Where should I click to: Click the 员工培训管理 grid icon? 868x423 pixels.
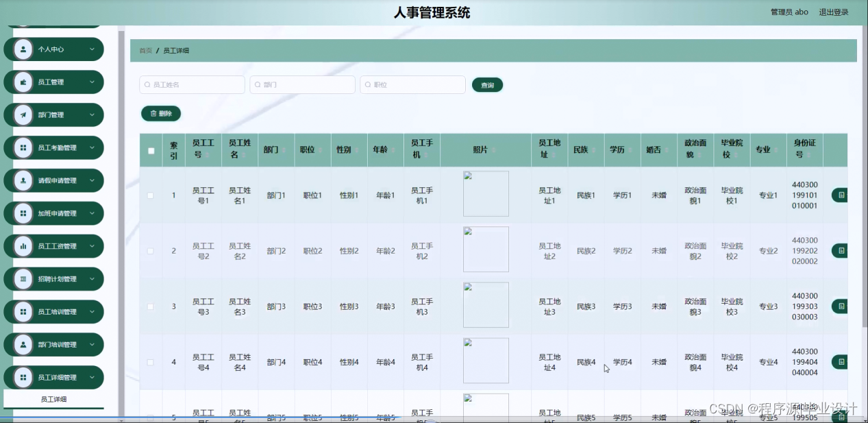coord(23,312)
